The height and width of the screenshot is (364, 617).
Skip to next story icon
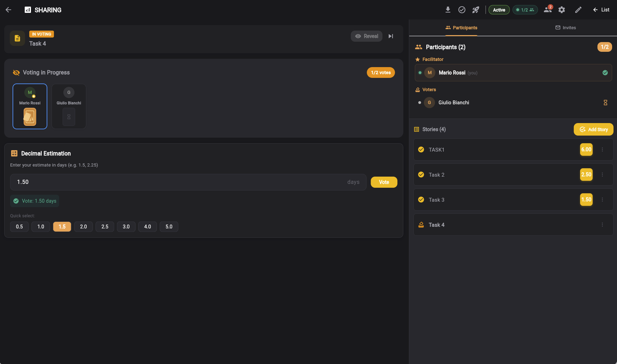[391, 36]
